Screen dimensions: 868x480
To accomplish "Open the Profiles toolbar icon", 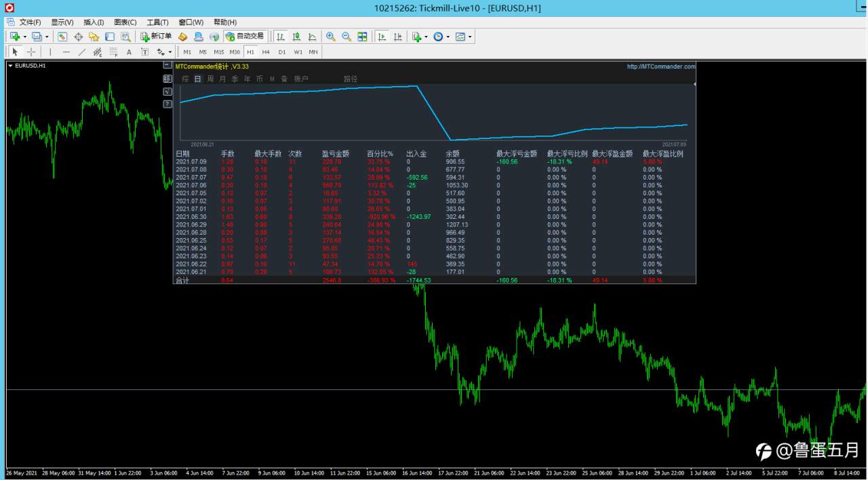I will [x=37, y=37].
